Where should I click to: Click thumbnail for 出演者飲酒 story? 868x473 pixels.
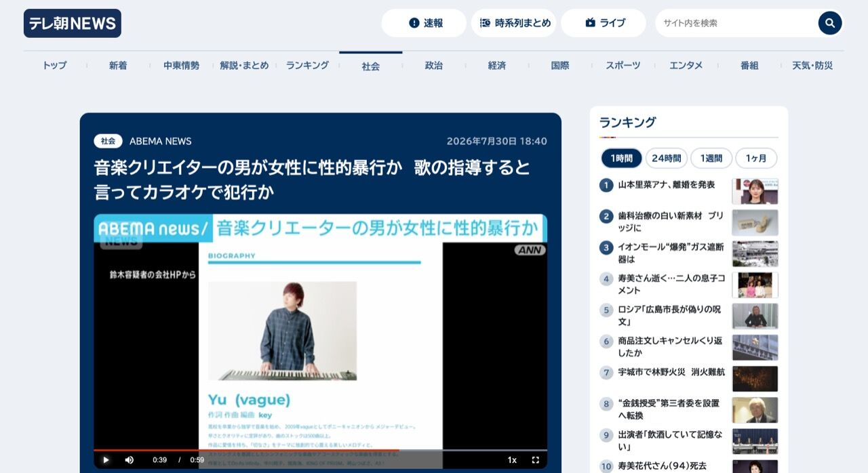755,440
